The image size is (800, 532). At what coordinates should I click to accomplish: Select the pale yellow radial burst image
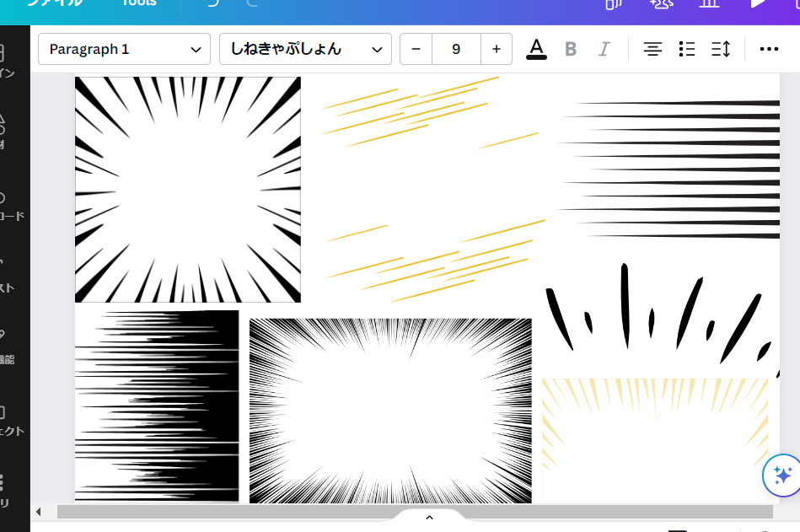(x=655, y=440)
